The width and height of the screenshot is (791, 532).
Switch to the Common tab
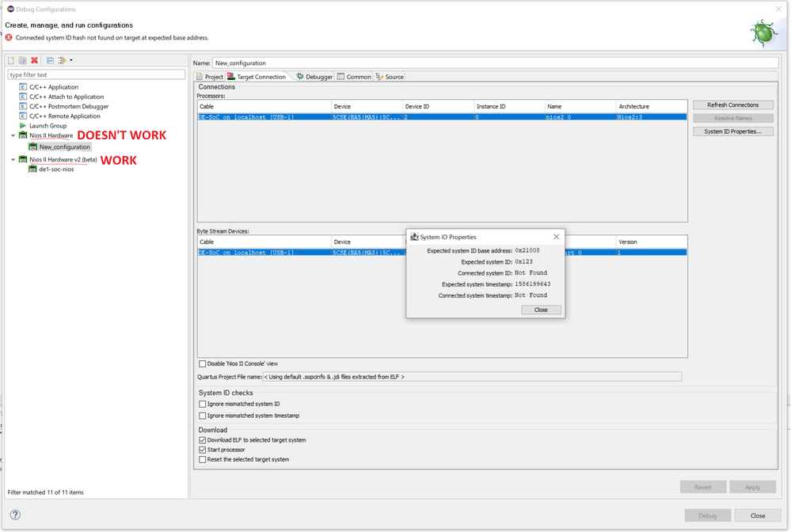click(354, 77)
